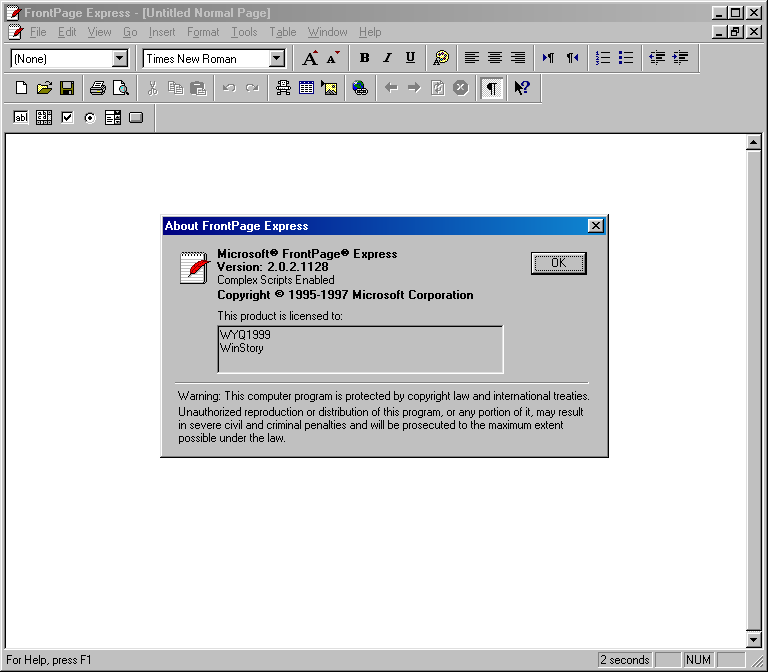Click the New page toolbar icon
This screenshot has height=672, width=768.
[x=21, y=88]
